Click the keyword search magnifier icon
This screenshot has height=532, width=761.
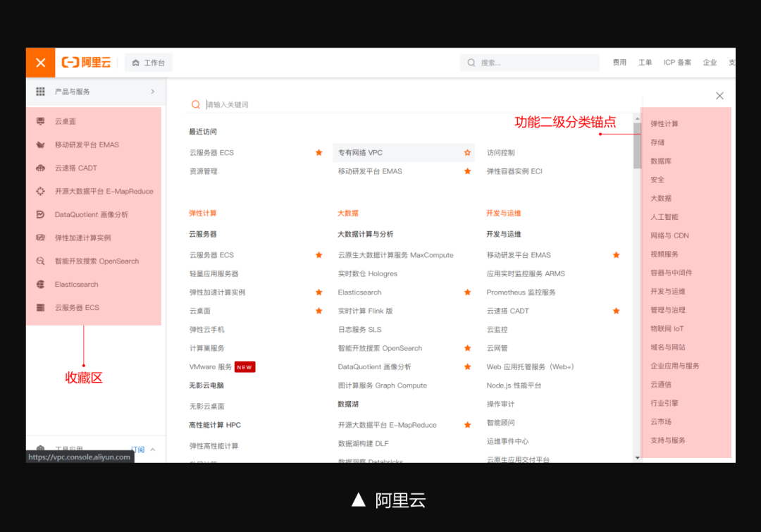pos(196,104)
